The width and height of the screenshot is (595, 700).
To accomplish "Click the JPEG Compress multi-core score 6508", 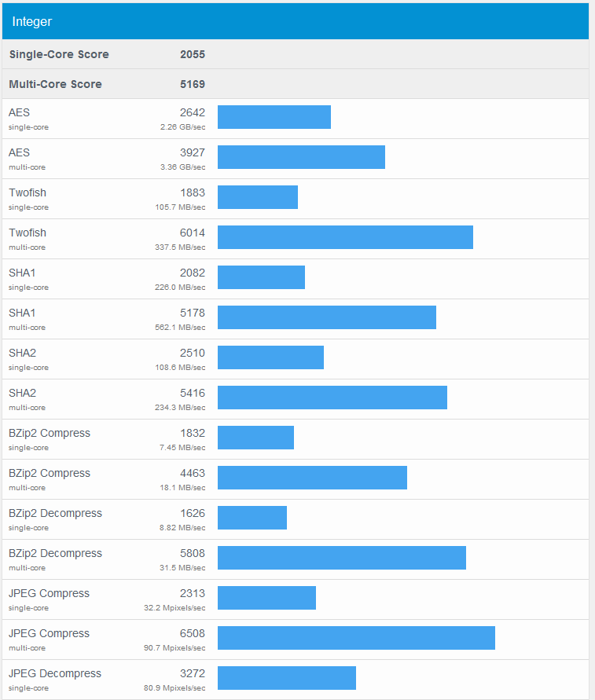I will (192, 633).
